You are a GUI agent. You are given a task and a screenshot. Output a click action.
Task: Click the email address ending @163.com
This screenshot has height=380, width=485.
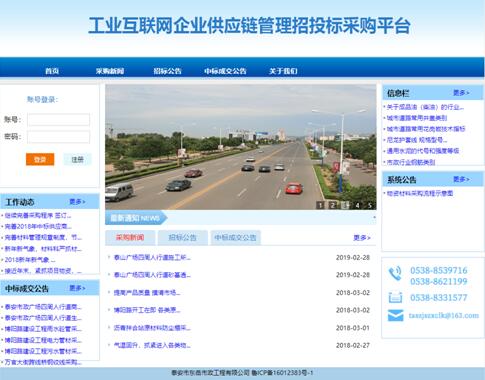pyautogui.click(x=444, y=316)
